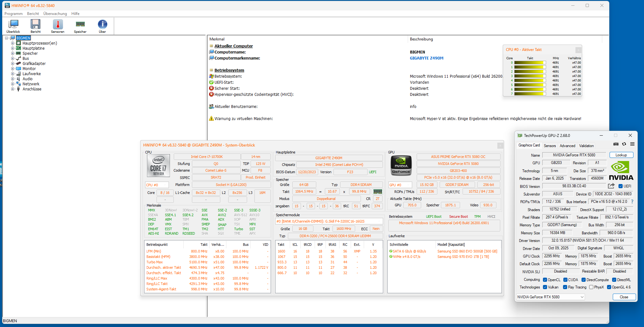
Task: Open GPU-Z hamburger menu icon
Action: pyautogui.click(x=633, y=144)
